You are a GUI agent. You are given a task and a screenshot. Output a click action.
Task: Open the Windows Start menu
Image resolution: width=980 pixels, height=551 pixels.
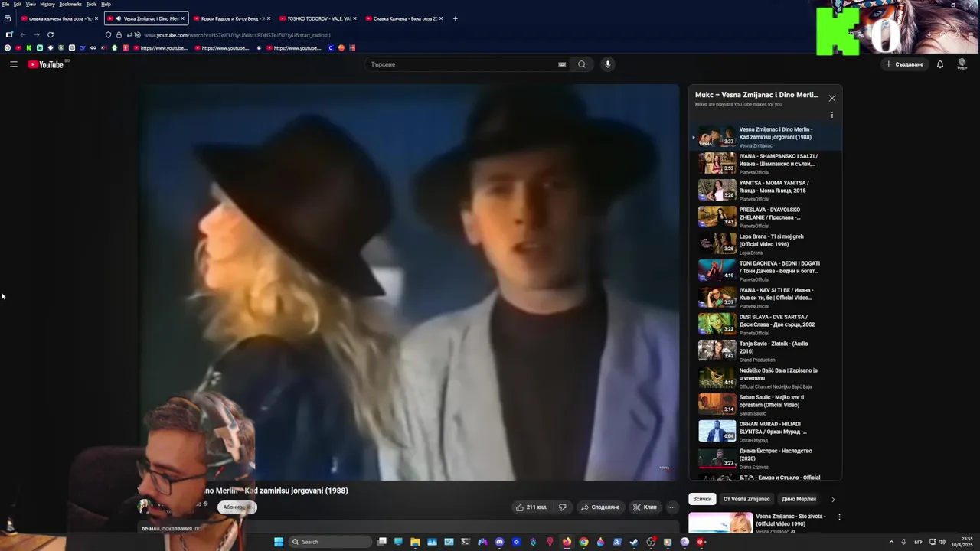[x=279, y=542]
